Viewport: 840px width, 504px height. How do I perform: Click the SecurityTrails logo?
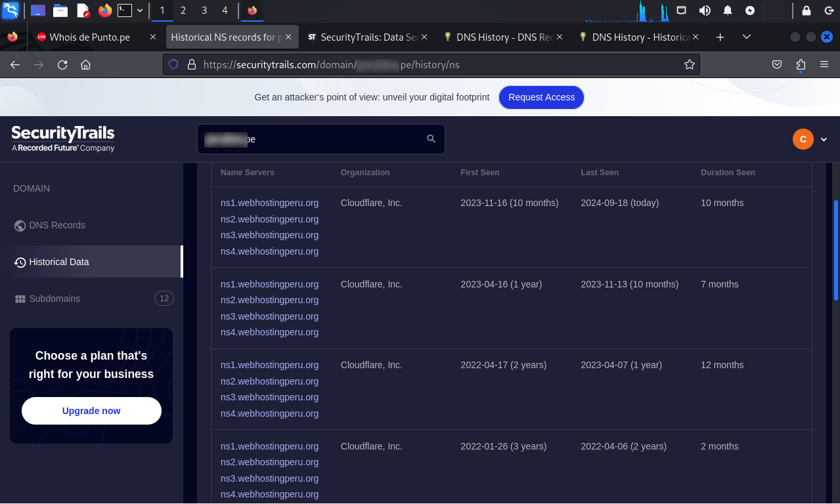(63, 138)
